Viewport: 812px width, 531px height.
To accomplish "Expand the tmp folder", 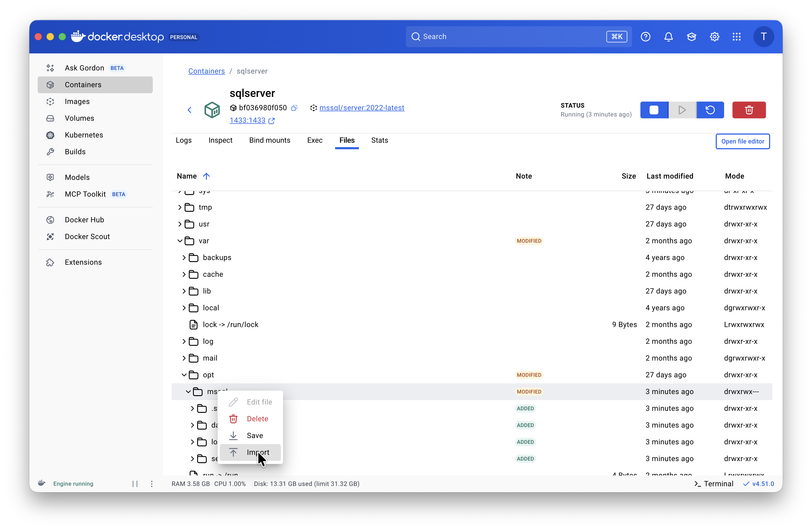I will (x=180, y=207).
